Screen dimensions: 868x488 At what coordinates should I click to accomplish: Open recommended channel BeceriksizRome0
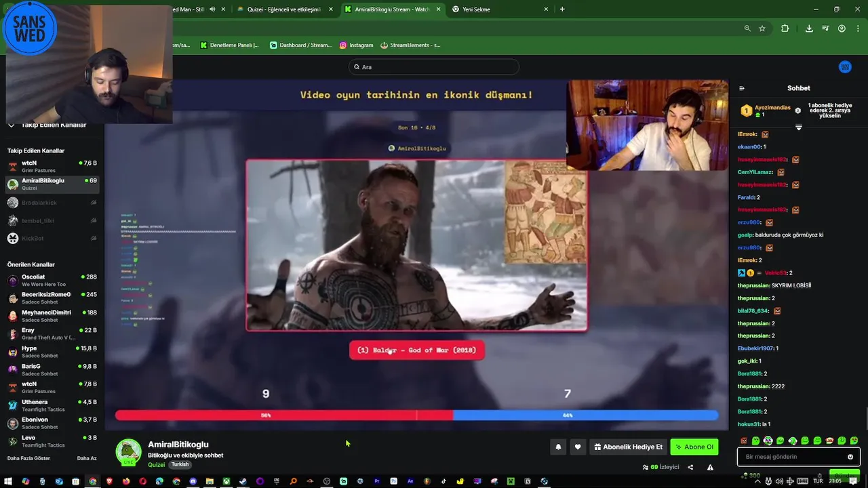52,298
